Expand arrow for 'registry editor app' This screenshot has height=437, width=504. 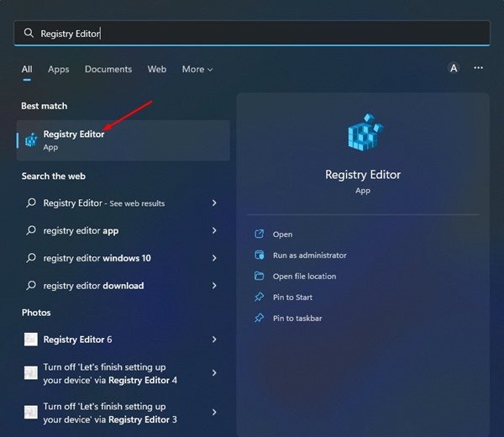214,230
